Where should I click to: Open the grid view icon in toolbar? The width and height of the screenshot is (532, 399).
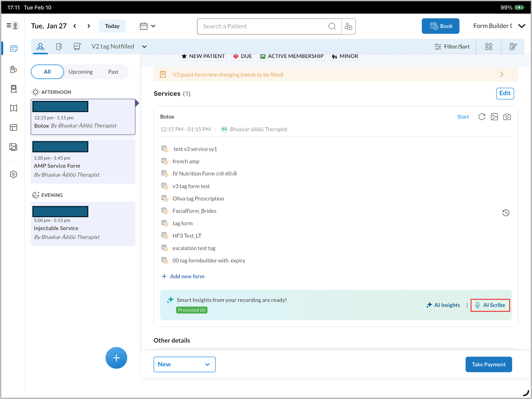(x=489, y=47)
